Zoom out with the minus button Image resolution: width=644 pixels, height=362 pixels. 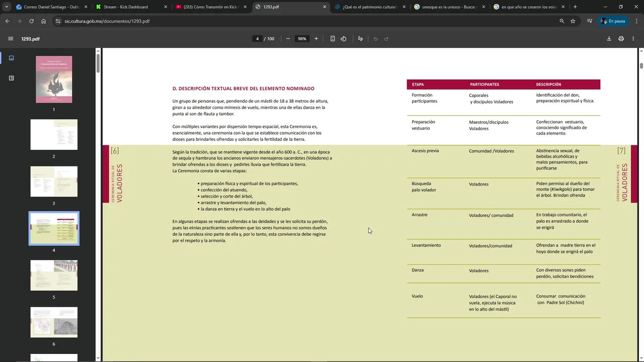click(x=288, y=39)
